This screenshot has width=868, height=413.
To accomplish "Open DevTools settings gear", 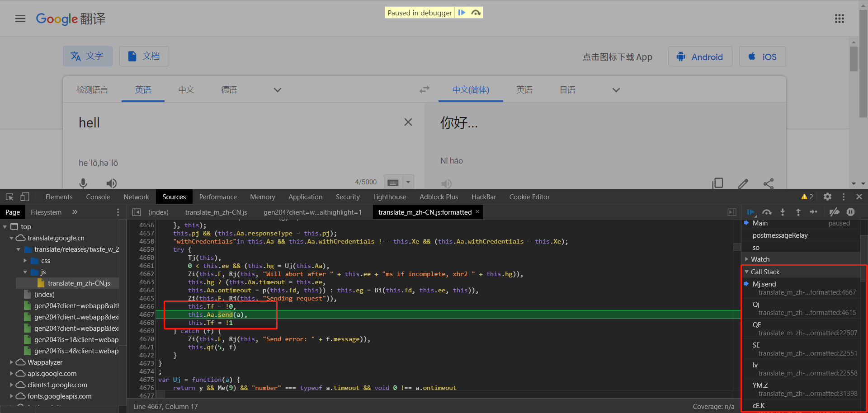I will (827, 197).
